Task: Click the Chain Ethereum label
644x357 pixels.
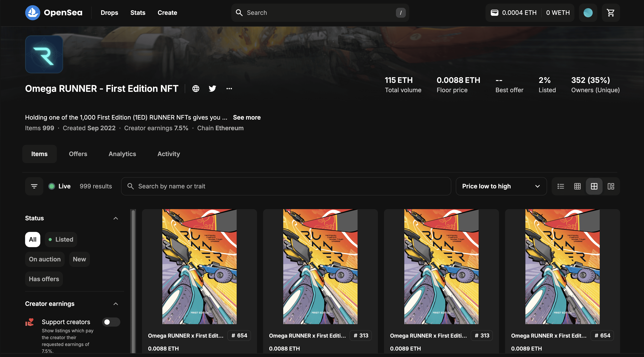Action: click(x=220, y=128)
